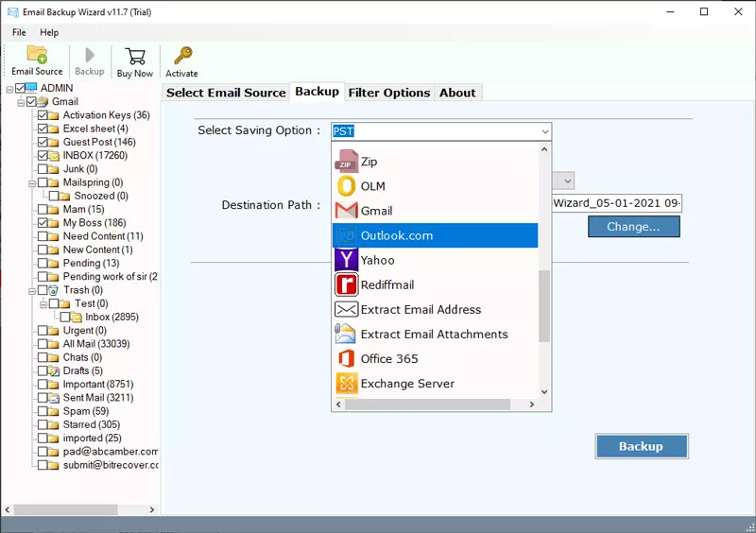Uncheck the Excel sheet folder checkbox
The width and height of the screenshot is (756, 533).
[x=43, y=129]
